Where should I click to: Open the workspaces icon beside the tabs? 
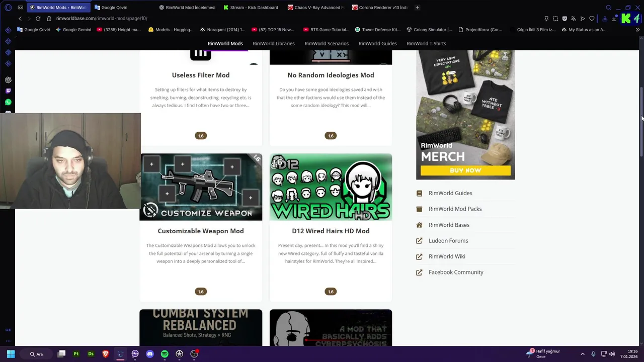(x=20, y=8)
